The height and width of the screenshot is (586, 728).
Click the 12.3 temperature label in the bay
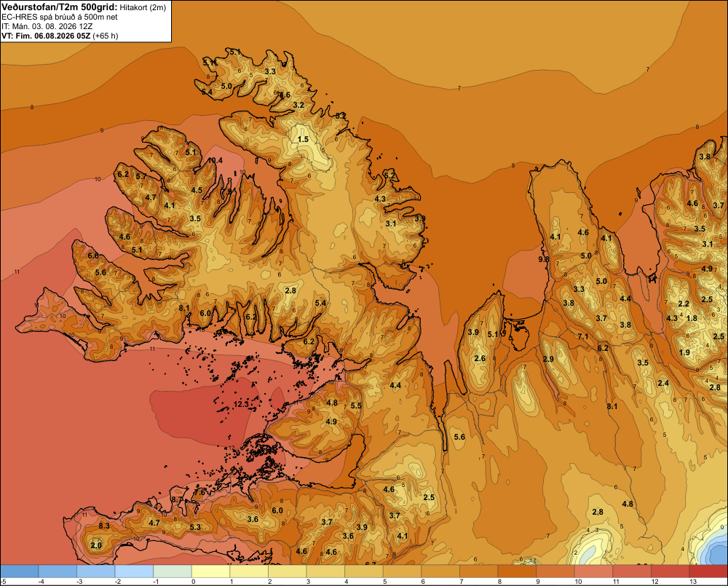(242, 405)
